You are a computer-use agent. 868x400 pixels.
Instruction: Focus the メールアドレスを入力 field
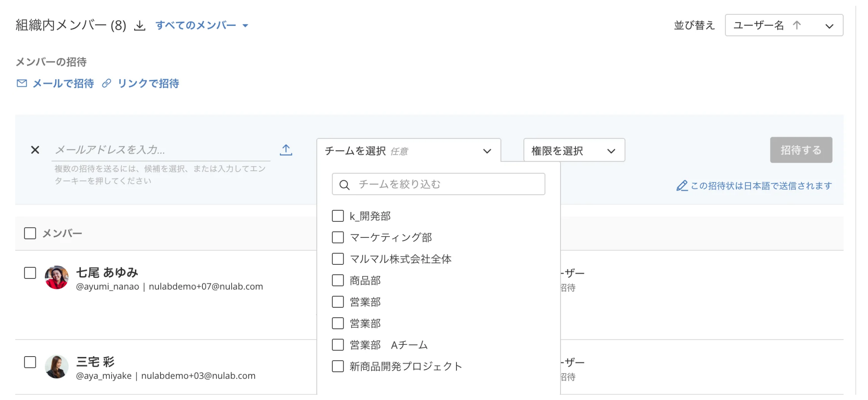pyautogui.click(x=161, y=150)
